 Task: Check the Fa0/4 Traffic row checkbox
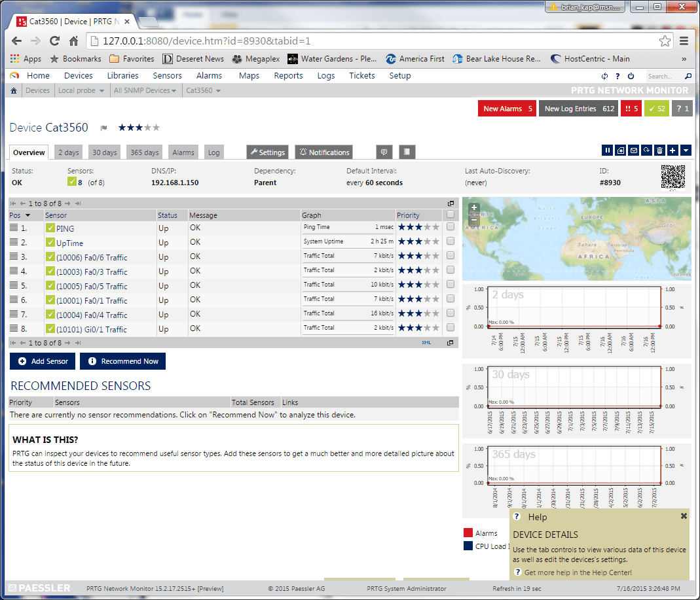[x=451, y=313]
